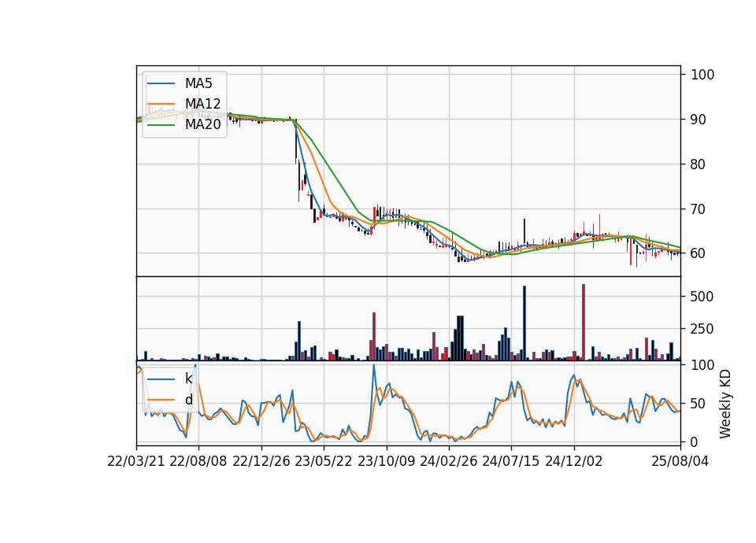756x543 pixels.
Task: Click the KD axis value 50
Action: (x=699, y=403)
